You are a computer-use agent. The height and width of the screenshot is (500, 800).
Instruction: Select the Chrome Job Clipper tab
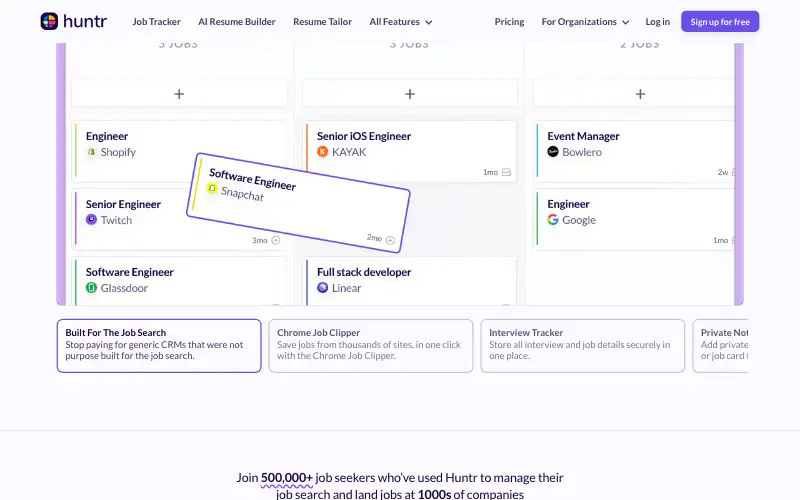[x=371, y=346]
